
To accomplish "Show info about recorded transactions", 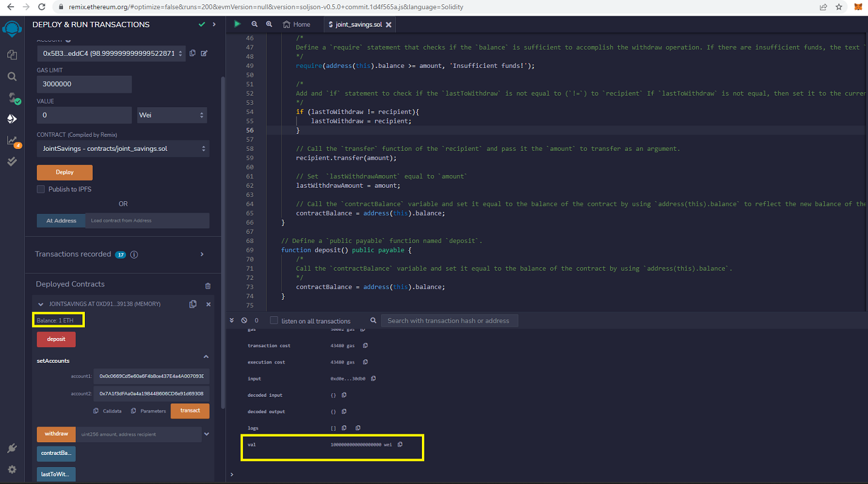I will click(134, 254).
